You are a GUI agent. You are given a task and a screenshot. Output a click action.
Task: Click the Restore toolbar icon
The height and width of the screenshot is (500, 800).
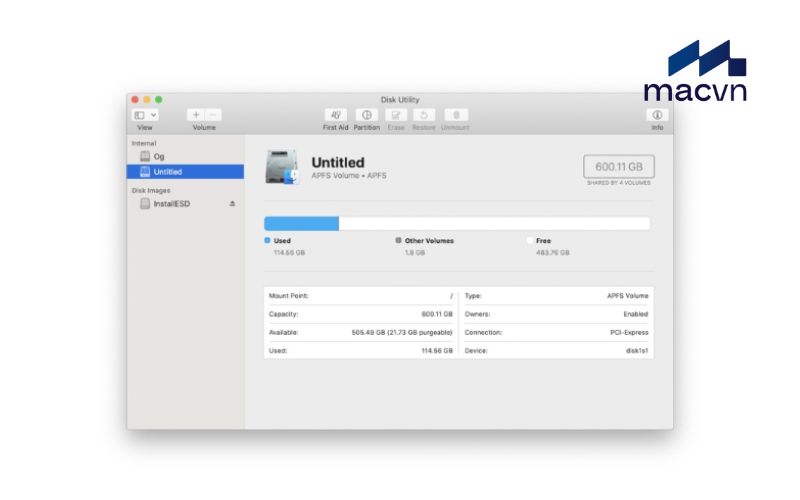tap(424, 115)
